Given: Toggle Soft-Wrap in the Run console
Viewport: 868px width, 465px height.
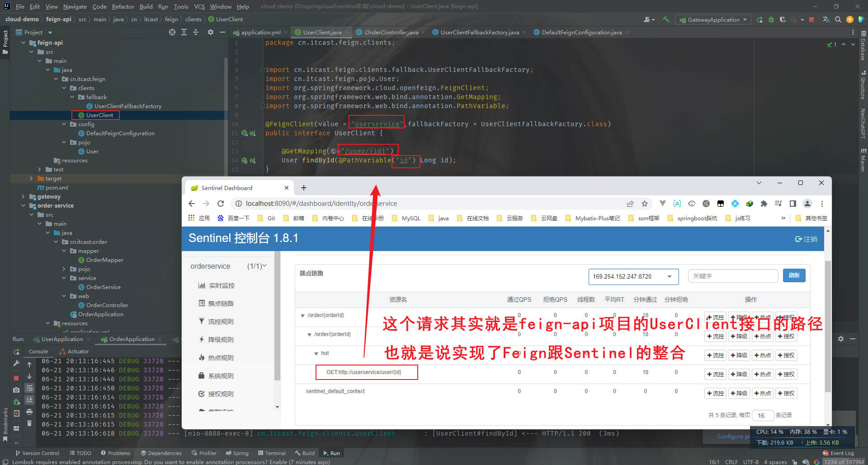Looking at the screenshot, I should 29,388.
